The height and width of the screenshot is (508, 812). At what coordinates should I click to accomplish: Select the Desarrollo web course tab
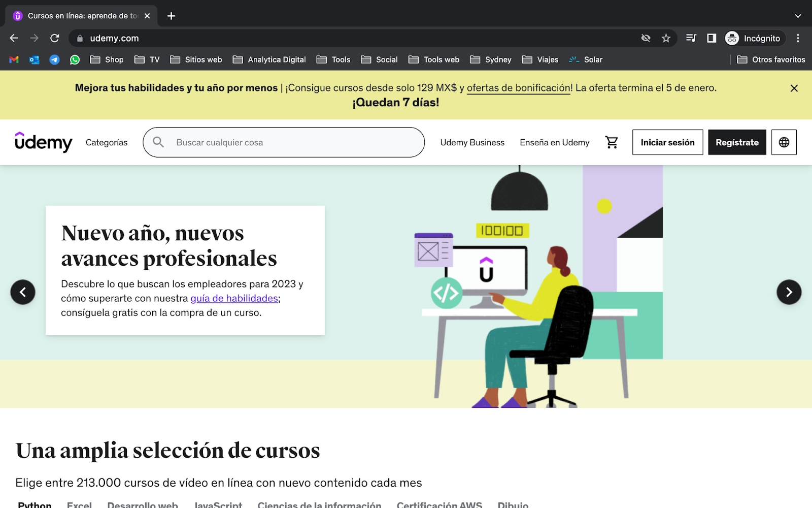[x=143, y=505]
